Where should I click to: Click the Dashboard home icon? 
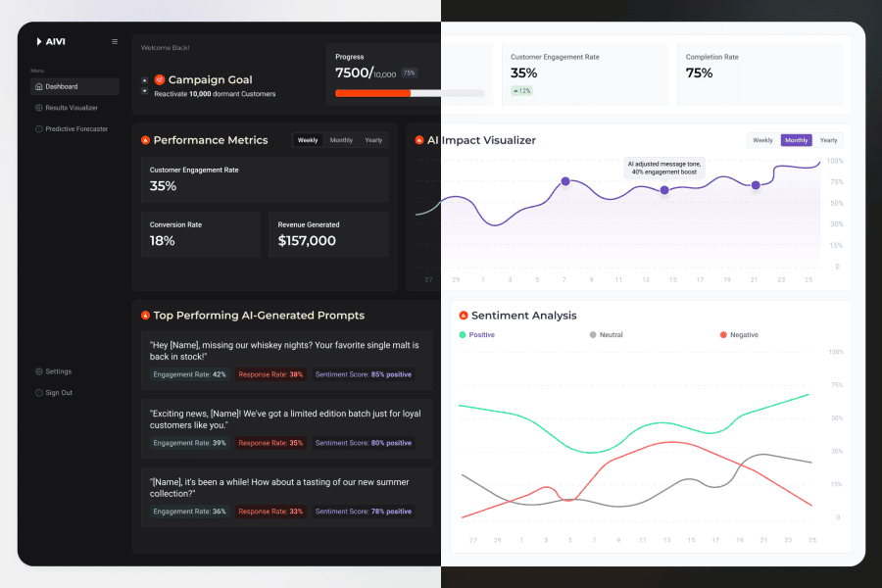(x=39, y=86)
